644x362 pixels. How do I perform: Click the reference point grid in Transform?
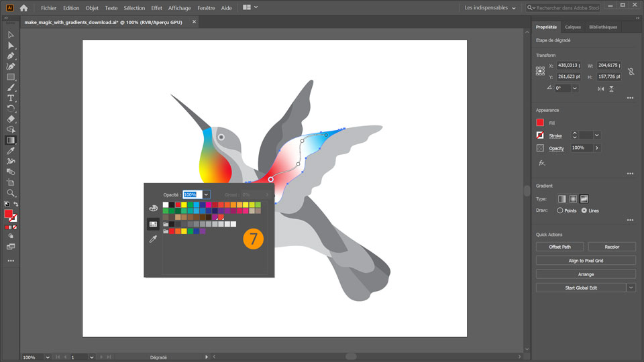pyautogui.click(x=540, y=71)
